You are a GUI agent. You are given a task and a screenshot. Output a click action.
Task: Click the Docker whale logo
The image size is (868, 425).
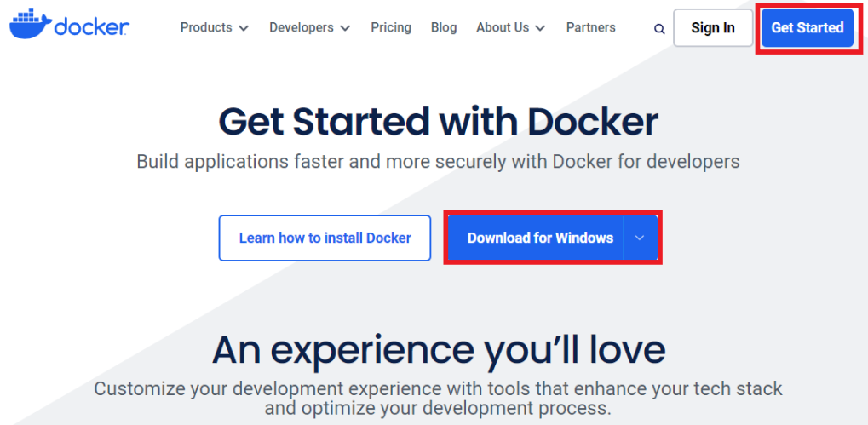pos(70,26)
